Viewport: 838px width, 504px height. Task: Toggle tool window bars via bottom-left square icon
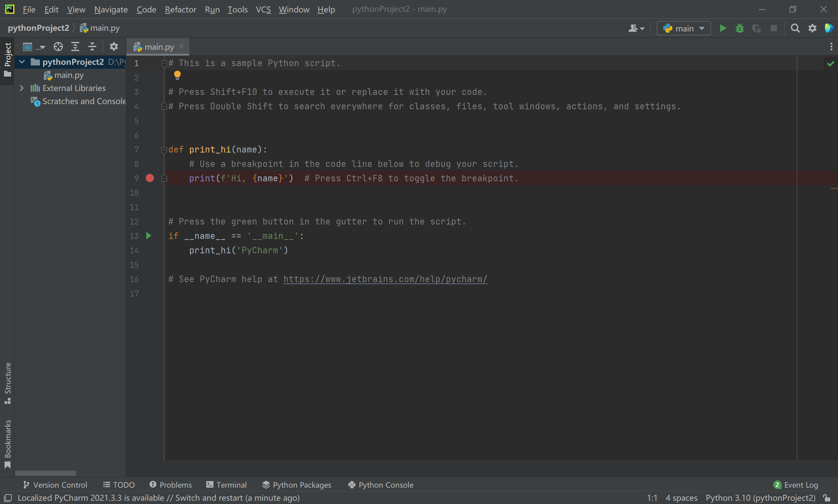(x=8, y=498)
